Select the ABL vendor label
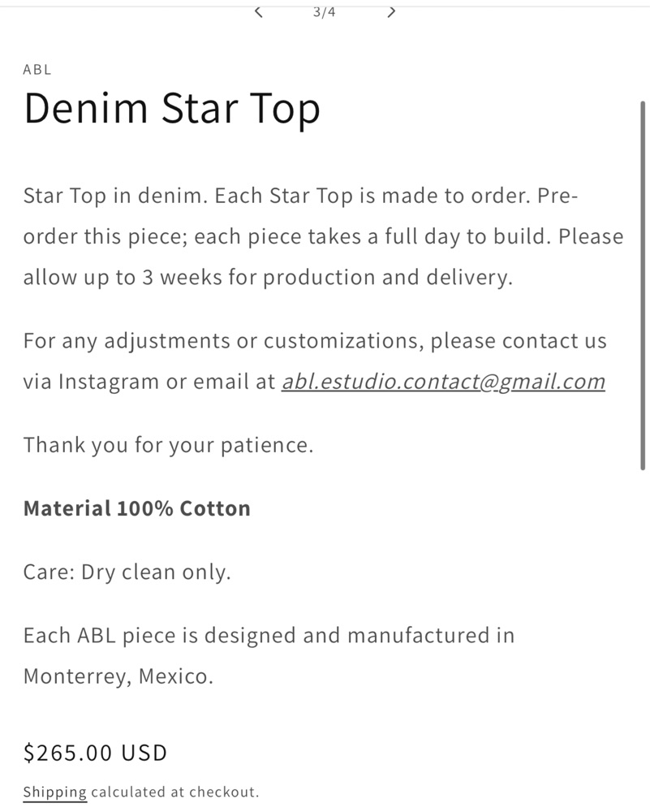 (x=37, y=70)
